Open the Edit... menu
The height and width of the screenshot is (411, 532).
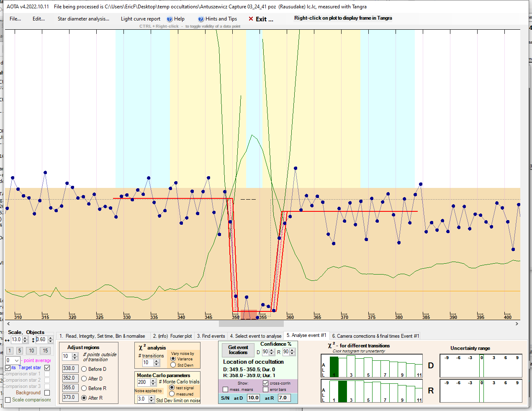(39, 19)
